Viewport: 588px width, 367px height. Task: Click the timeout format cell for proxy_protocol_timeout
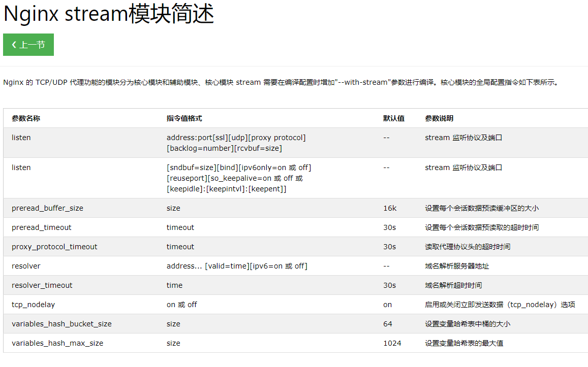click(180, 247)
